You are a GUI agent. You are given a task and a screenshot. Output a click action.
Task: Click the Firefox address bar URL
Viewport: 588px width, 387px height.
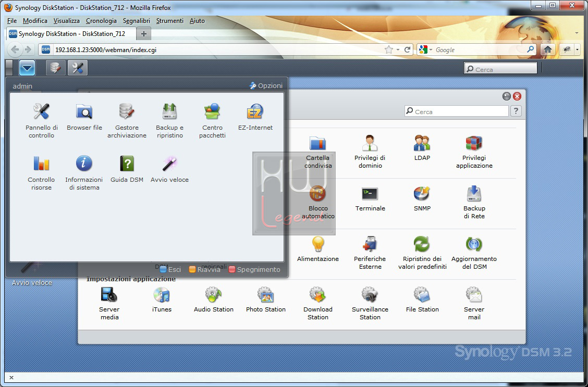click(106, 50)
